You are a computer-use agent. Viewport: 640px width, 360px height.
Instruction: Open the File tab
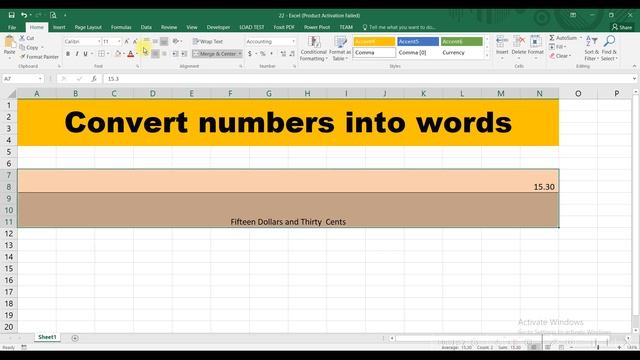12,27
